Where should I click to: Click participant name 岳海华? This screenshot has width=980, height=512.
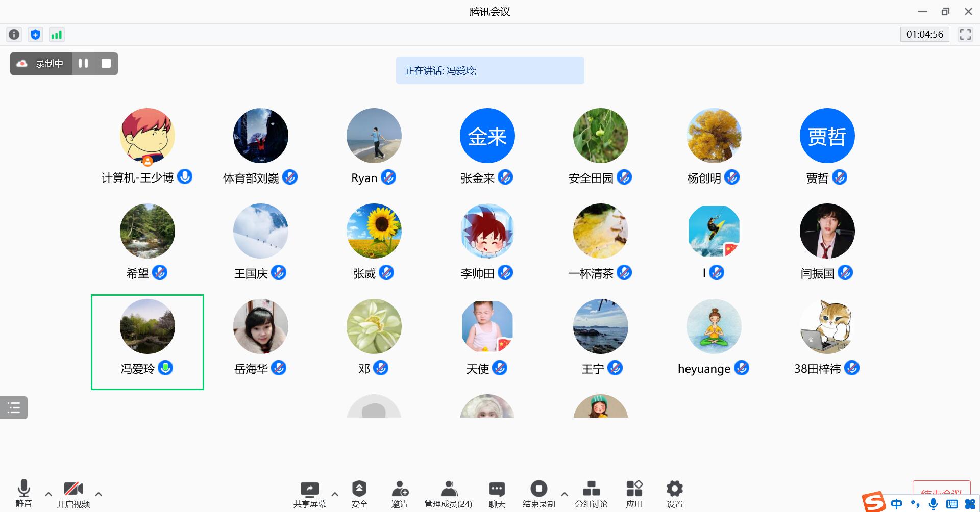tap(251, 369)
